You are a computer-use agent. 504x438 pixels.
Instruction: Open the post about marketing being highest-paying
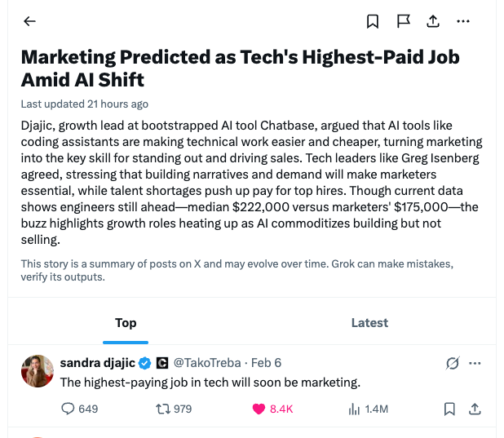tap(210, 382)
